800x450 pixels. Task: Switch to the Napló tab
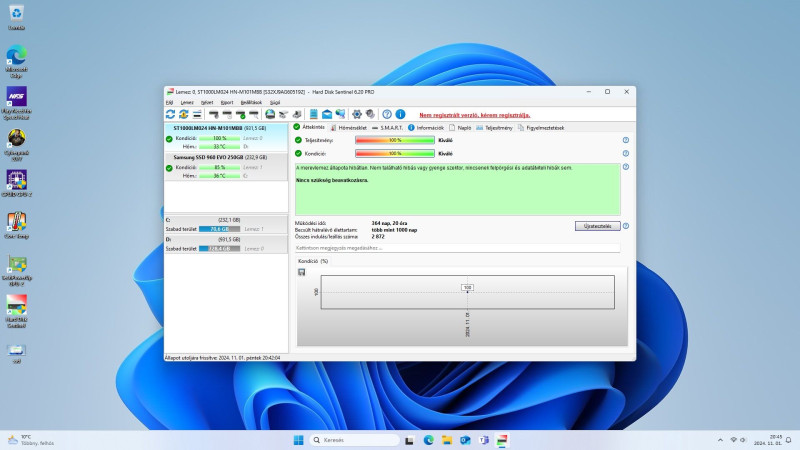point(460,128)
